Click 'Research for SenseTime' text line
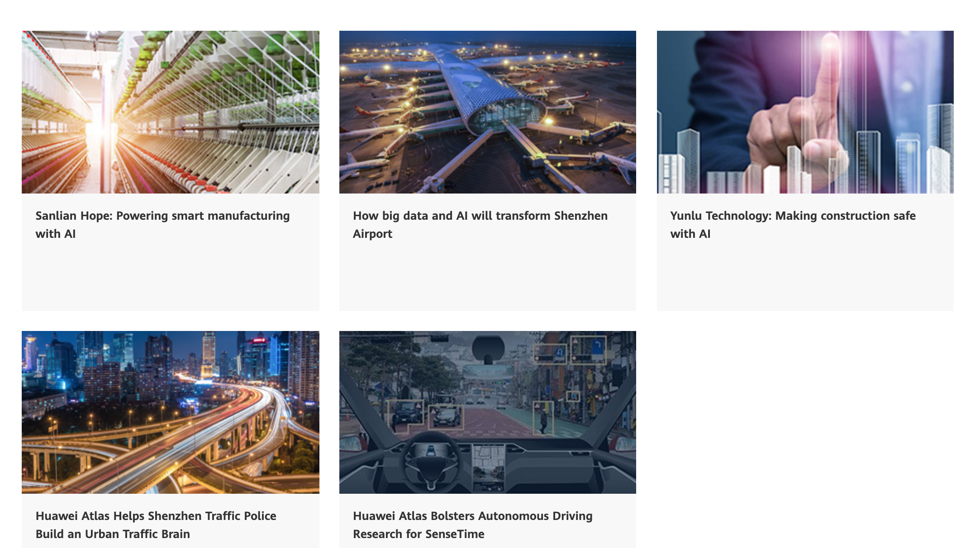This screenshot has height=548, width=980. pyautogui.click(x=419, y=534)
